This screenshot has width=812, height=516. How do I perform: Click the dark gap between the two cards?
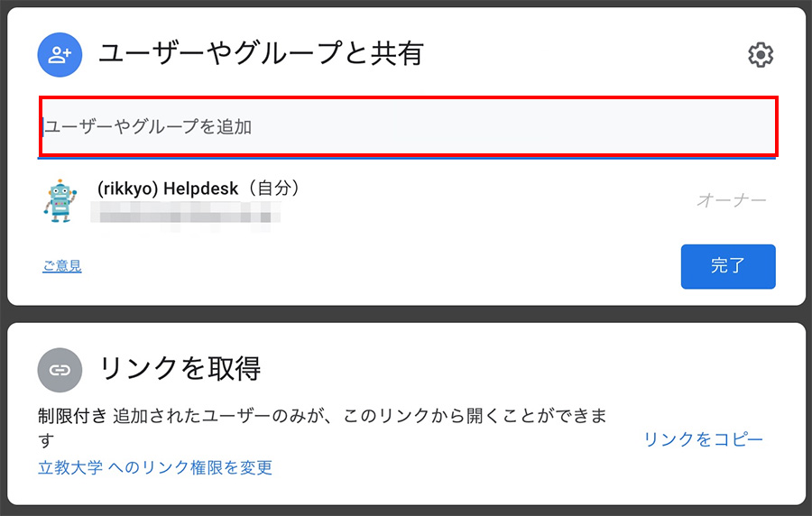point(406,314)
